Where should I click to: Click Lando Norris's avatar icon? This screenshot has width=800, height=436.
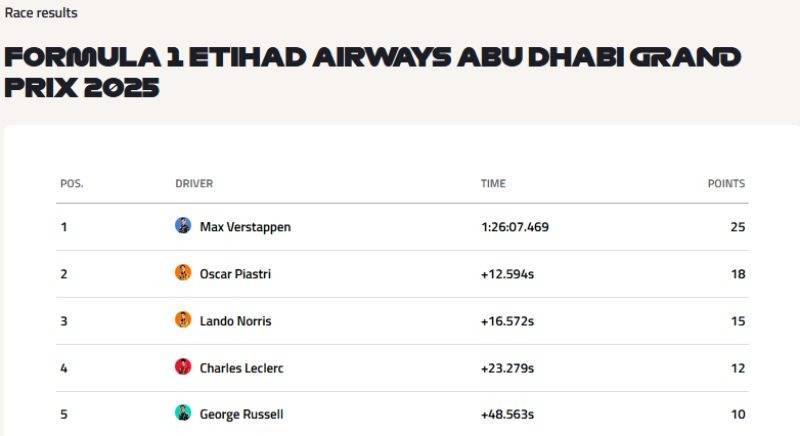[x=183, y=319]
